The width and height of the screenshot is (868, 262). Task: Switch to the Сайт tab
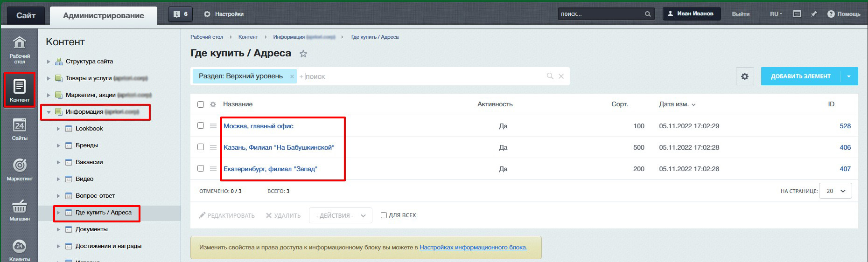coord(26,15)
